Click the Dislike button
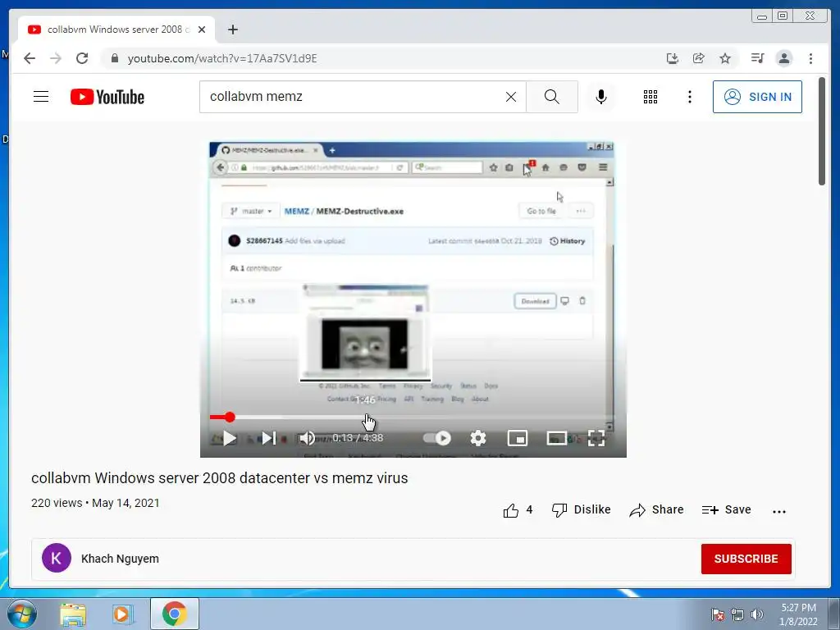This screenshot has width=840, height=630. point(582,510)
